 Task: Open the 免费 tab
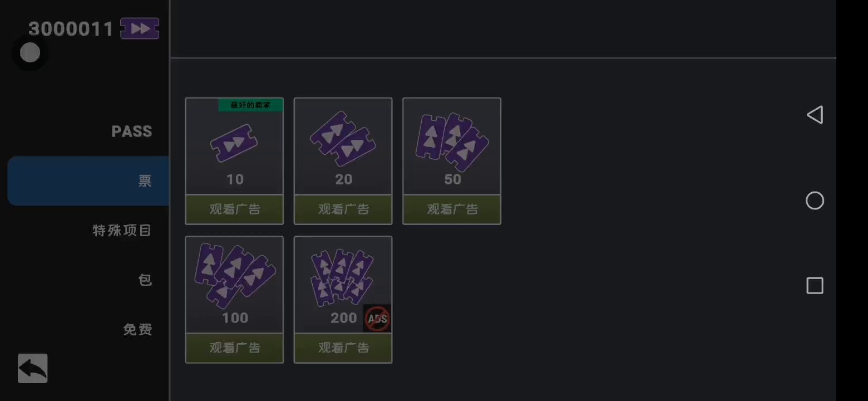(x=137, y=330)
